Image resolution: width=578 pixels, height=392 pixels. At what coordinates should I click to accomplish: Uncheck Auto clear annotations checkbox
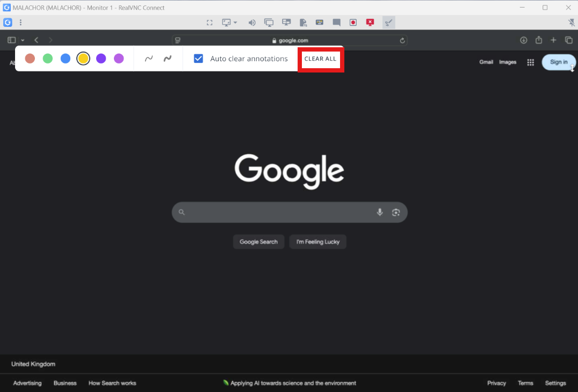[198, 59]
